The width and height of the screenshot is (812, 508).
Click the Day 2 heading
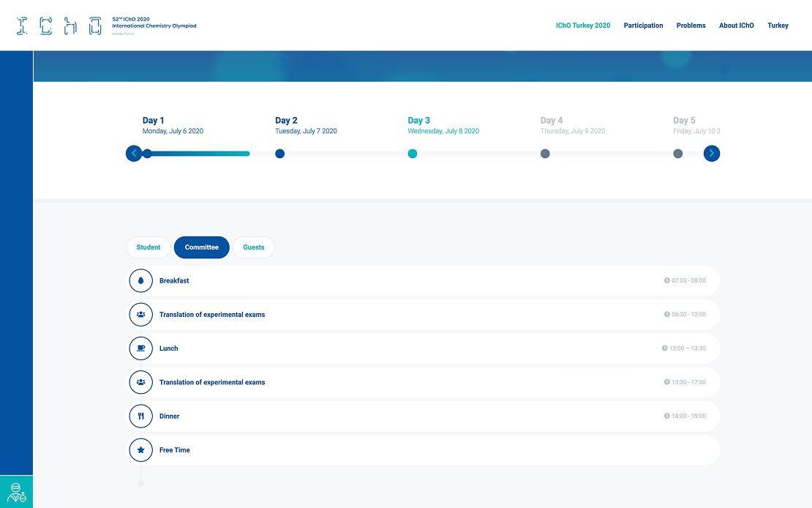pyautogui.click(x=286, y=120)
